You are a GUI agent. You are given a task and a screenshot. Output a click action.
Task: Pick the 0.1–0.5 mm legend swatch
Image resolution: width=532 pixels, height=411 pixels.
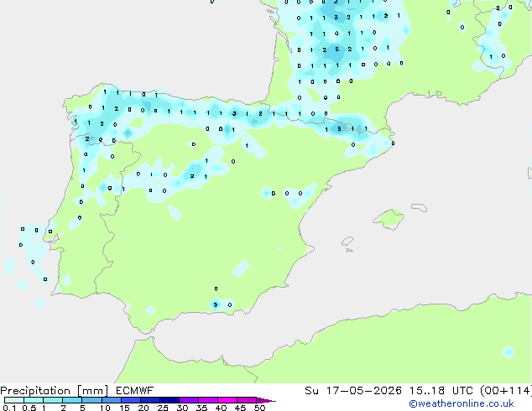pos(14,400)
